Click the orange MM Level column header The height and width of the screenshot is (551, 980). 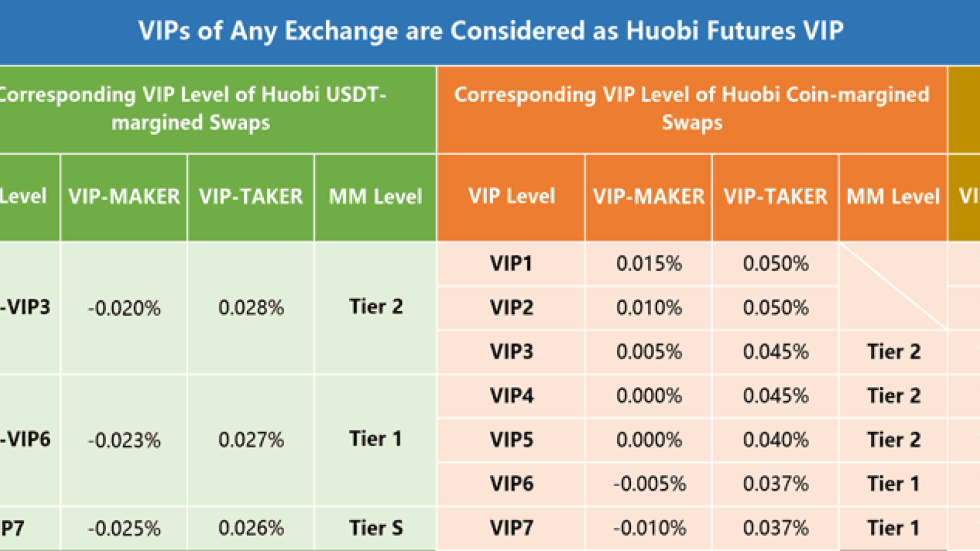point(893,197)
